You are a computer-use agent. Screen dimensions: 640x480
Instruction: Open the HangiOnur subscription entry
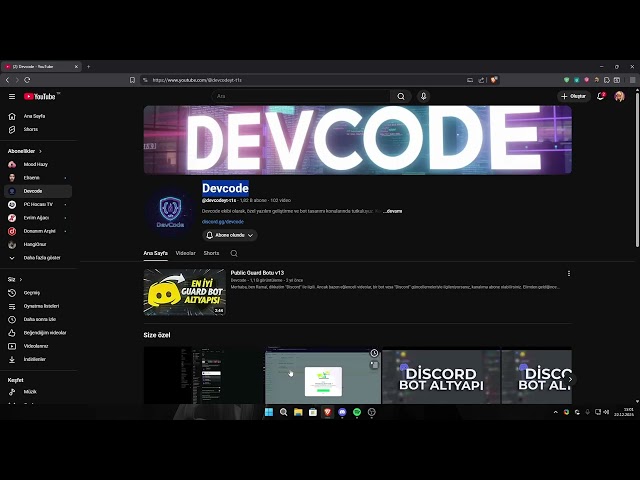coord(38,244)
